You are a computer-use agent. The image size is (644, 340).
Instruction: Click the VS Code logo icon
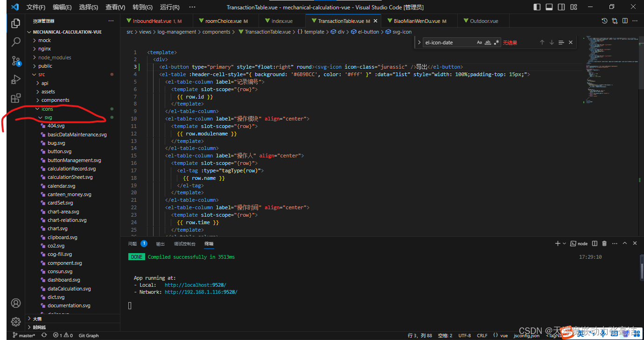click(x=14, y=7)
